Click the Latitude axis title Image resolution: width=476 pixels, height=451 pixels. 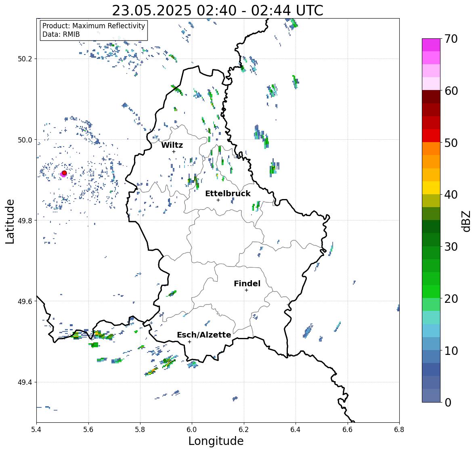(x=10, y=221)
